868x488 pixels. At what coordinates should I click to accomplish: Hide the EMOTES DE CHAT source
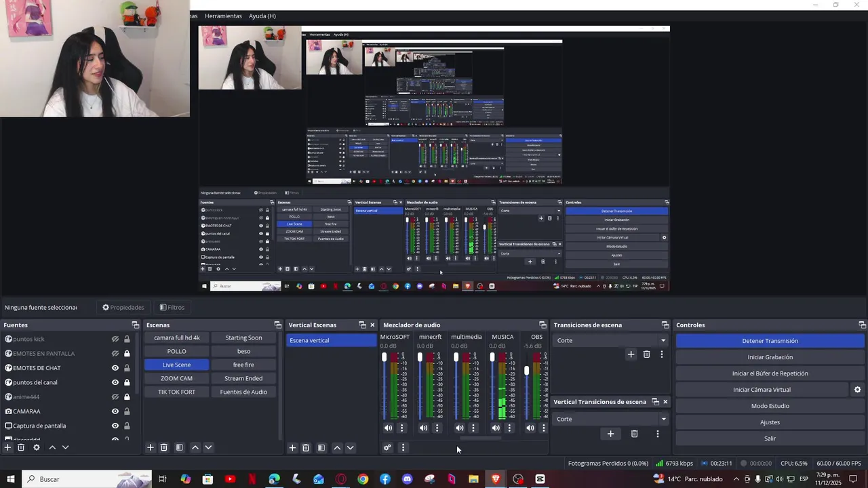click(x=115, y=368)
